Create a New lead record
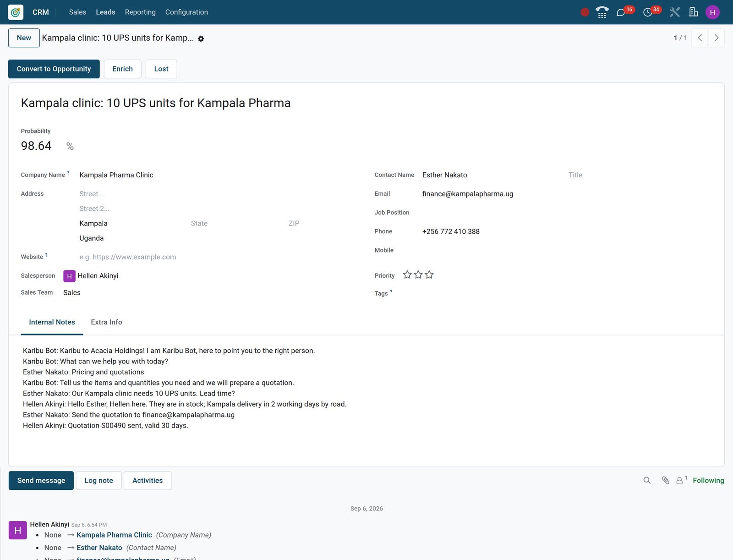The height and width of the screenshot is (560, 733). tap(24, 38)
